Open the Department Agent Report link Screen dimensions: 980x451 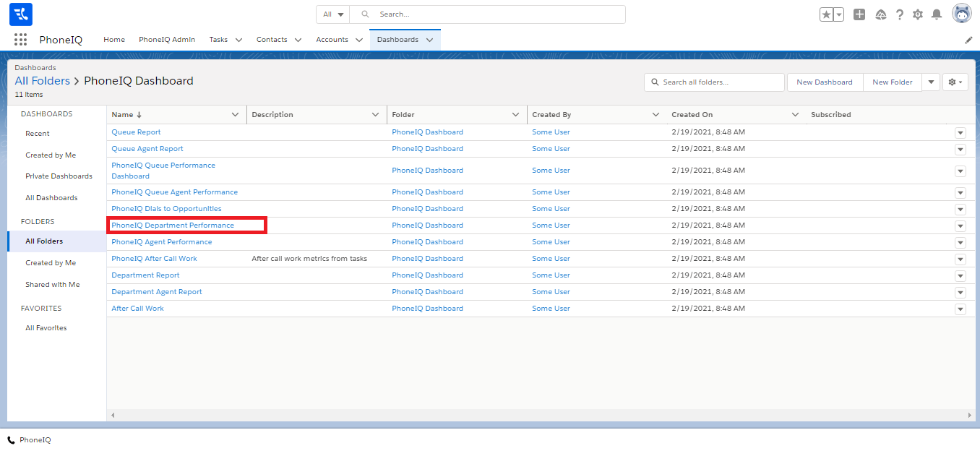[157, 292]
